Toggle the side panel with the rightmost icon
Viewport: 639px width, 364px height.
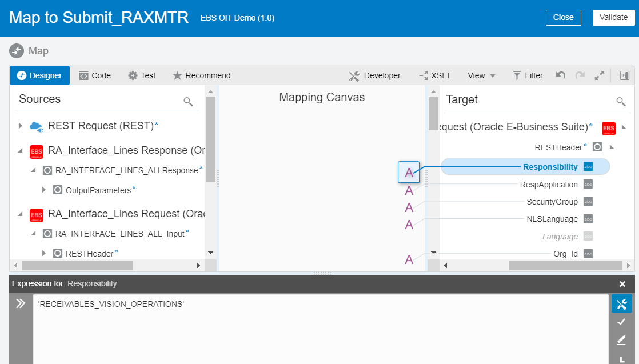624,75
